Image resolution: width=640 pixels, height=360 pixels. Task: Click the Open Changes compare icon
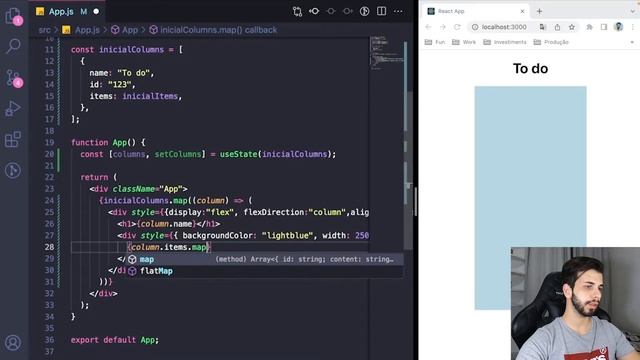tap(297, 11)
